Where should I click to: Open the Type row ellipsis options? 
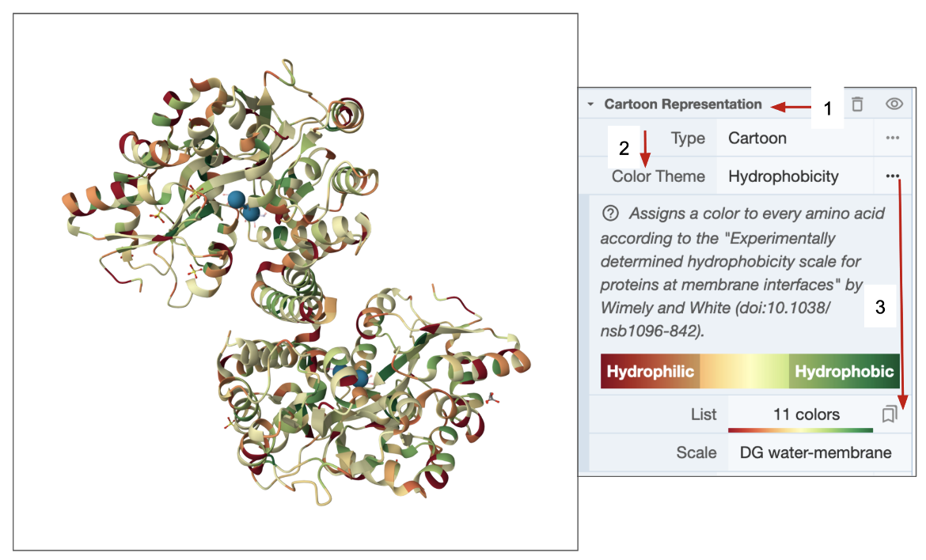[893, 138]
